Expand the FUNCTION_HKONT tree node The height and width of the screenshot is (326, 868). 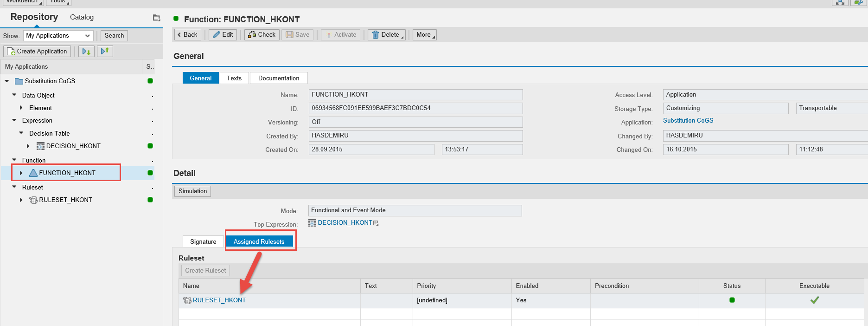point(21,173)
